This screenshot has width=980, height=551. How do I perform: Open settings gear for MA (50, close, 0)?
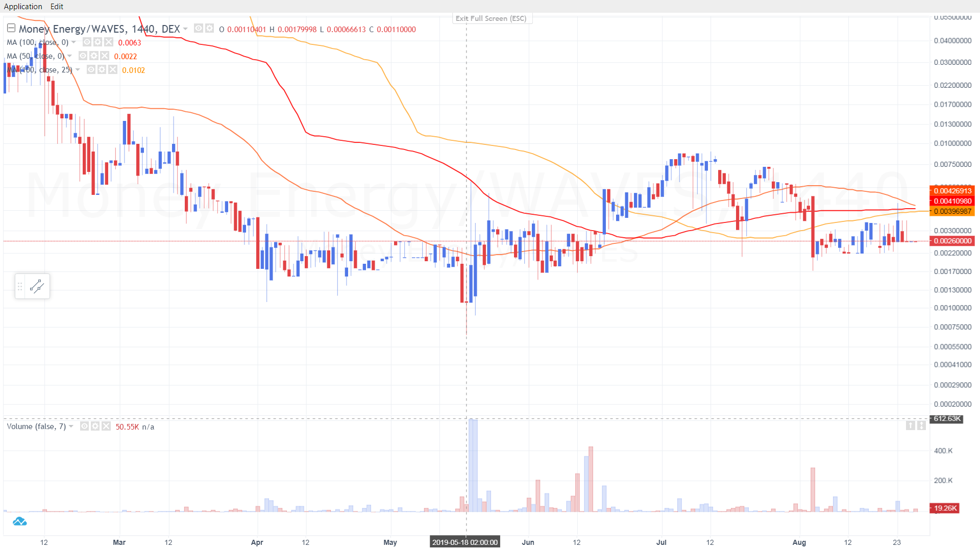[x=94, y=56]
